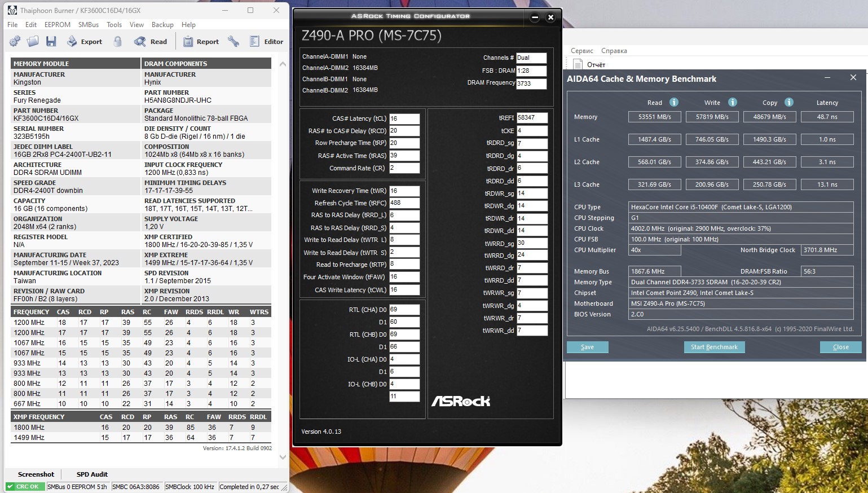Click the Channels # field showing Dual

click(531, 58)
